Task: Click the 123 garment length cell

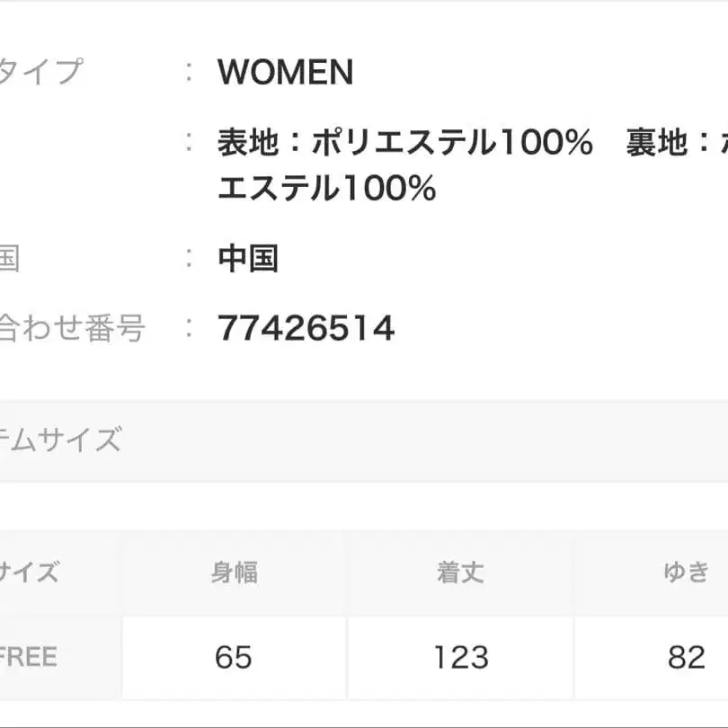Action: click(460, 658)
